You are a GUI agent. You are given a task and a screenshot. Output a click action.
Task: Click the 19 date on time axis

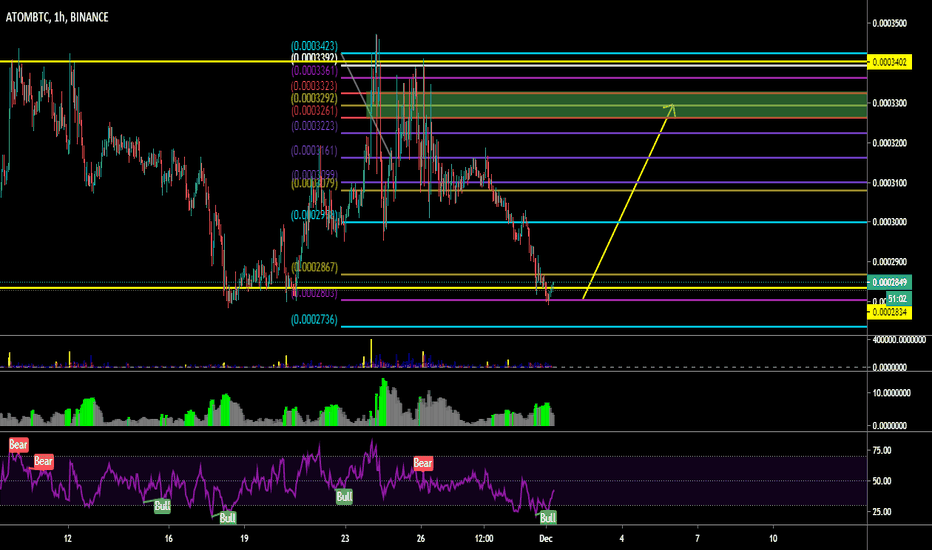244,539
